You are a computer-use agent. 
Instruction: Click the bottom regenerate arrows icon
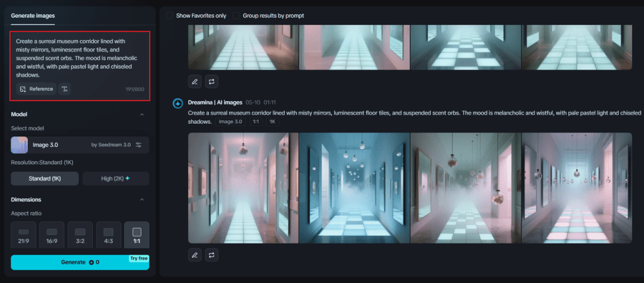[x=212, y=255]
